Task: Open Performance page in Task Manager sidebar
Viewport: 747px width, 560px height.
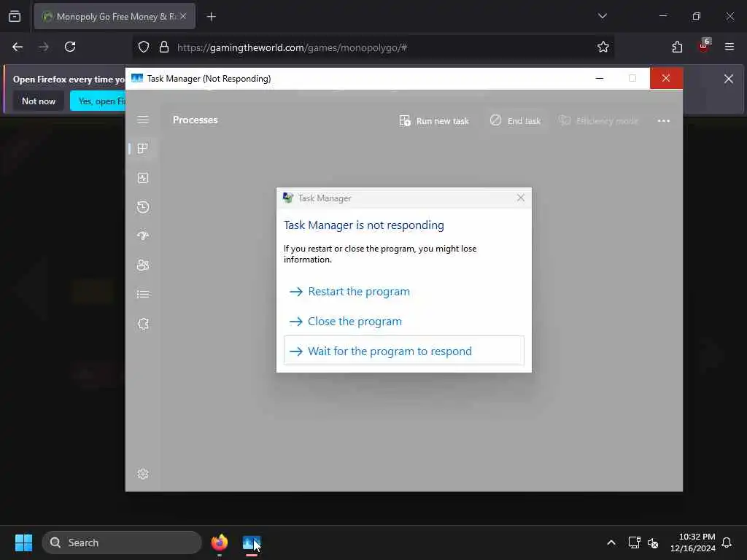Action: (x=143, y=178)
